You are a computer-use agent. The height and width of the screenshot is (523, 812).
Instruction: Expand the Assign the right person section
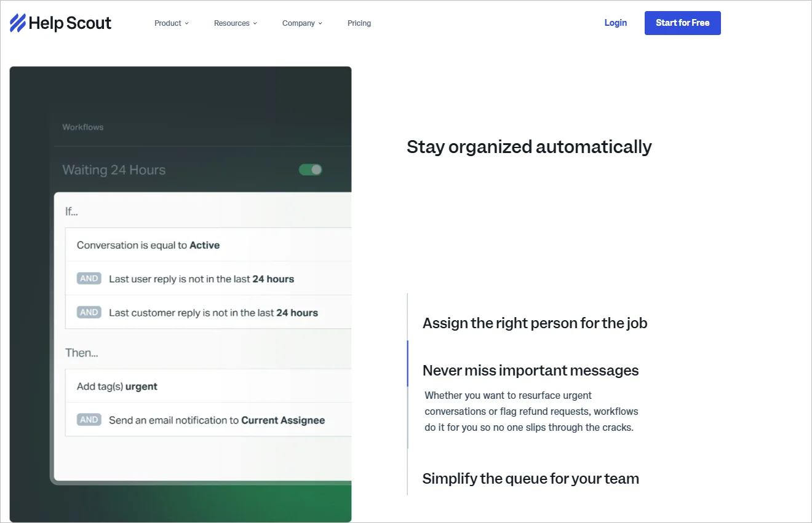pyautogui.click(x=535, y=323)
